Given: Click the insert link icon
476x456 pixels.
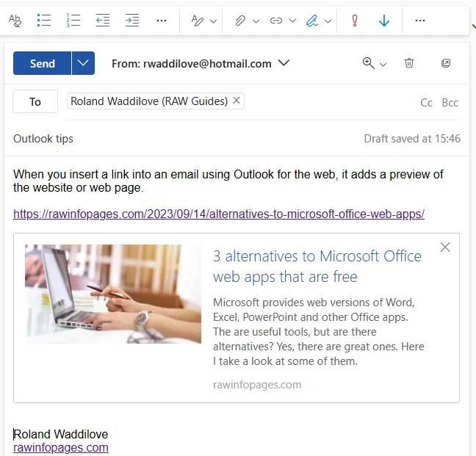Looking at the screenshot, I should 276,21.
